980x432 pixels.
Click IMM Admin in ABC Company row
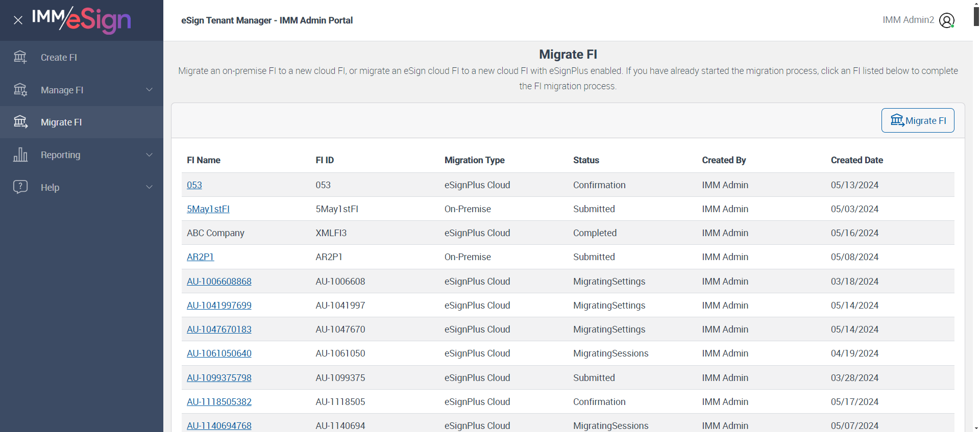[x=725, y=233]
